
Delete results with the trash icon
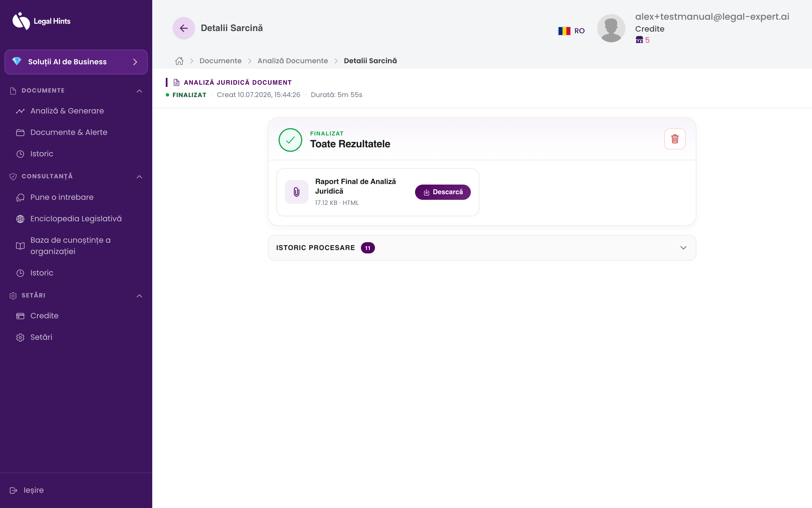tap(675, 139)
